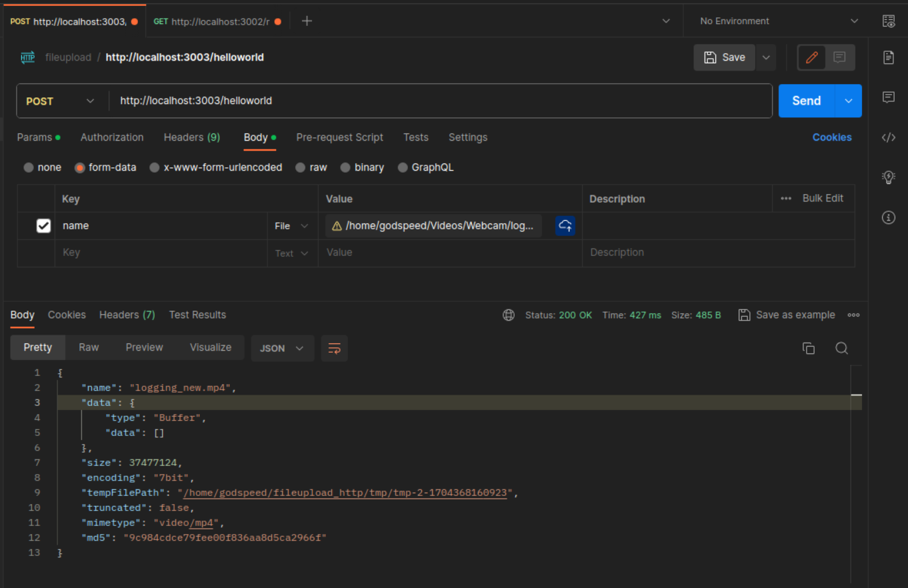Image resolution: width=908 pixels, height=588 pixels.
Task: Select the form-data radio button
Action: pos(80,167)
